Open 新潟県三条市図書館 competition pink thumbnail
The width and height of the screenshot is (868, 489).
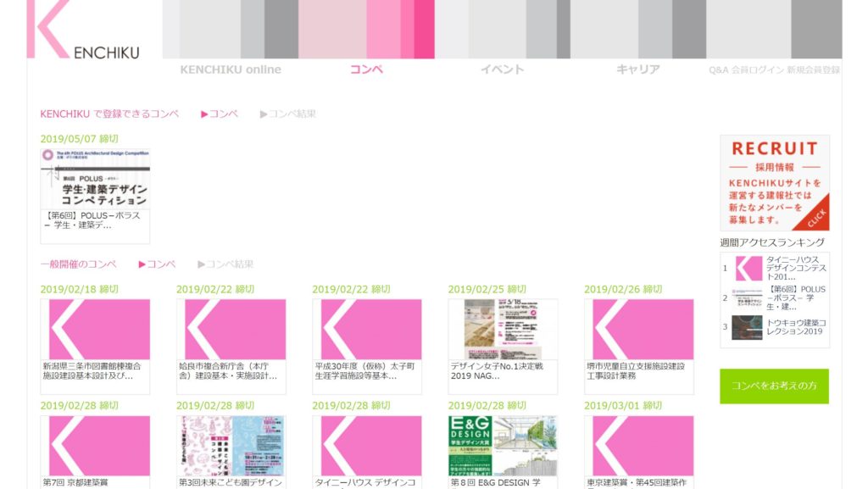coord(95,330)
